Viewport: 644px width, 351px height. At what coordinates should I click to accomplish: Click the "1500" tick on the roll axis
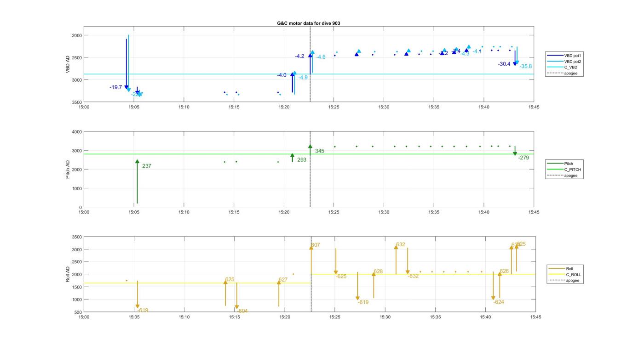tap(76, 287)
